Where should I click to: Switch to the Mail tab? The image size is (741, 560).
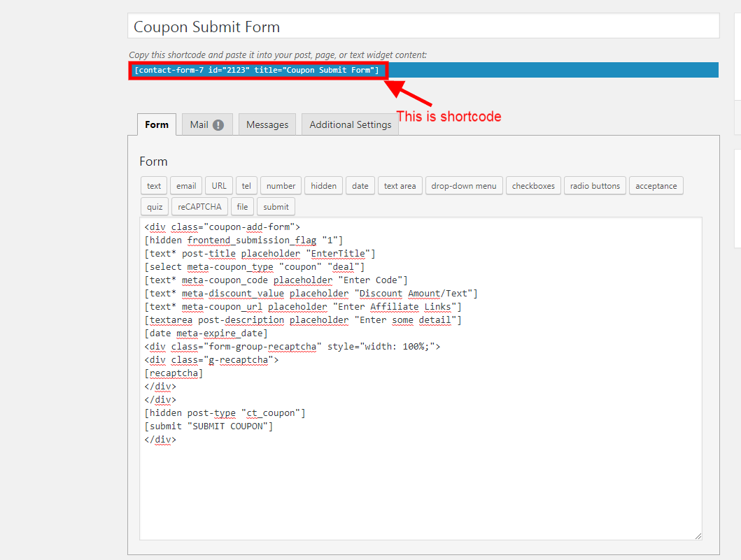[199, 124]
